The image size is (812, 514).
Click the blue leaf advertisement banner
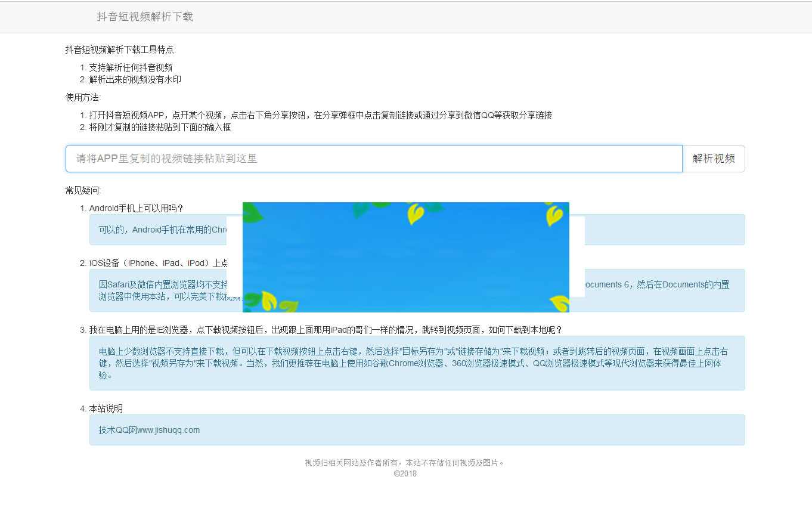[x=405, y=256]
